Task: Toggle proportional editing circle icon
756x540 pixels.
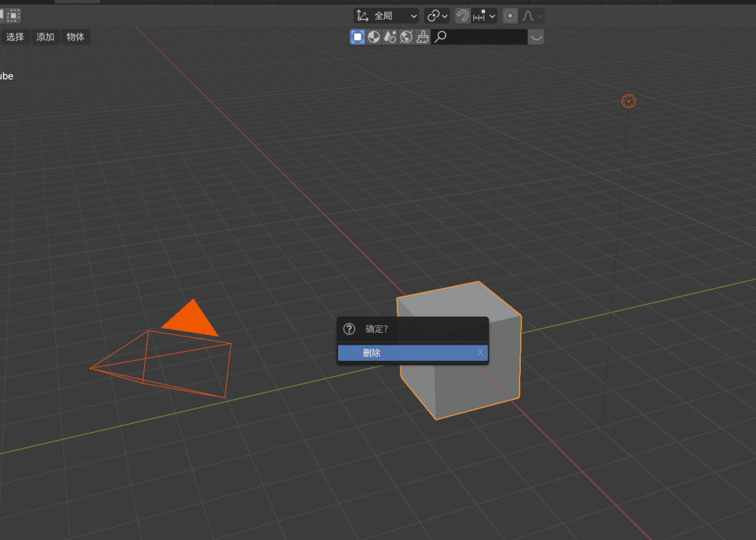Action: click(510, 16)
